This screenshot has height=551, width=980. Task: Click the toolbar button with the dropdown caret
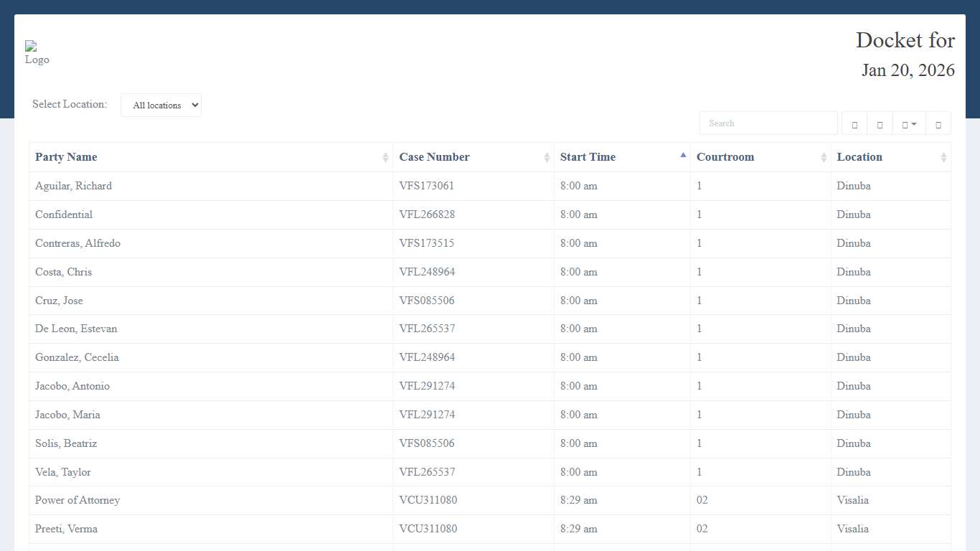[x=908, y=123]
